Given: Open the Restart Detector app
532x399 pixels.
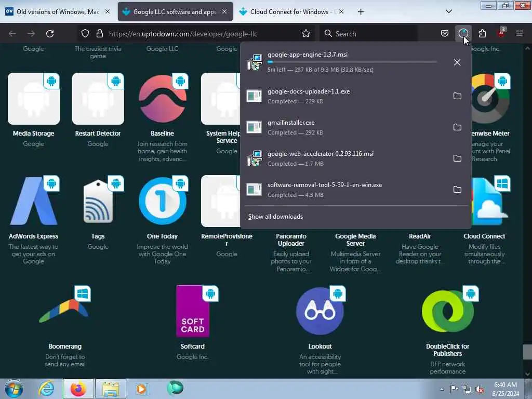Looking at the screenshot, I should (98, 98).
